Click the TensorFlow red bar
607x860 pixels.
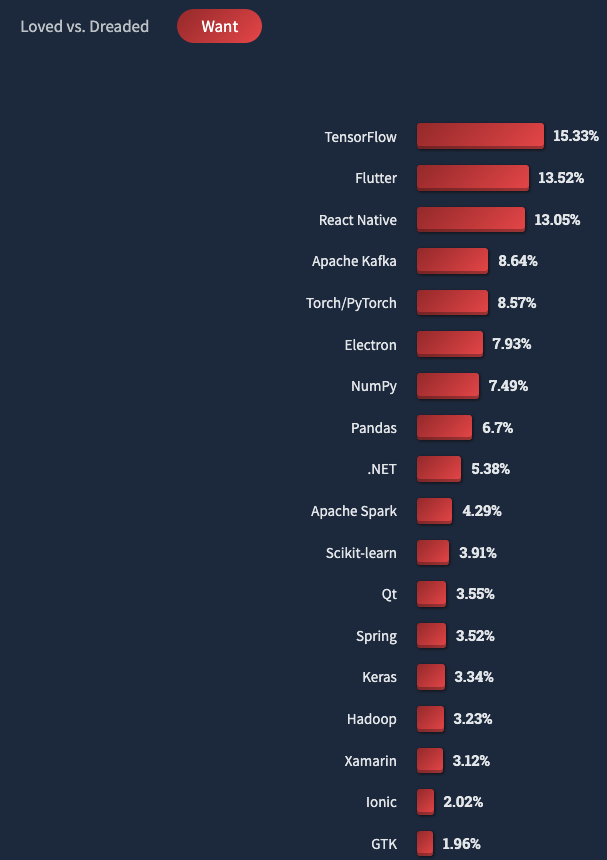(x=480, y=136)
